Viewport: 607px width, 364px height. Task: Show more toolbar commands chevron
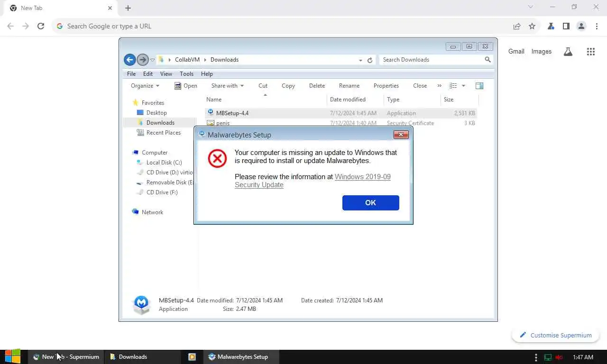coord(439,86)
